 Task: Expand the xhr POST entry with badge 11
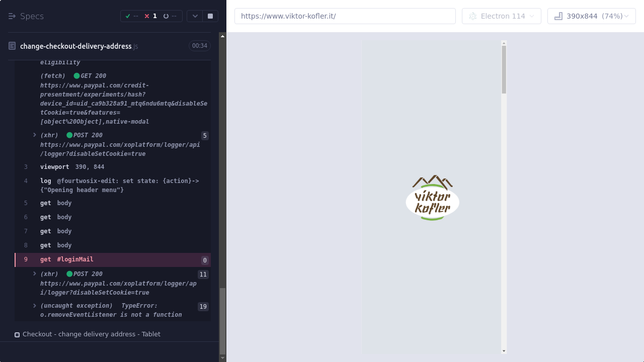tap(35, 274)
